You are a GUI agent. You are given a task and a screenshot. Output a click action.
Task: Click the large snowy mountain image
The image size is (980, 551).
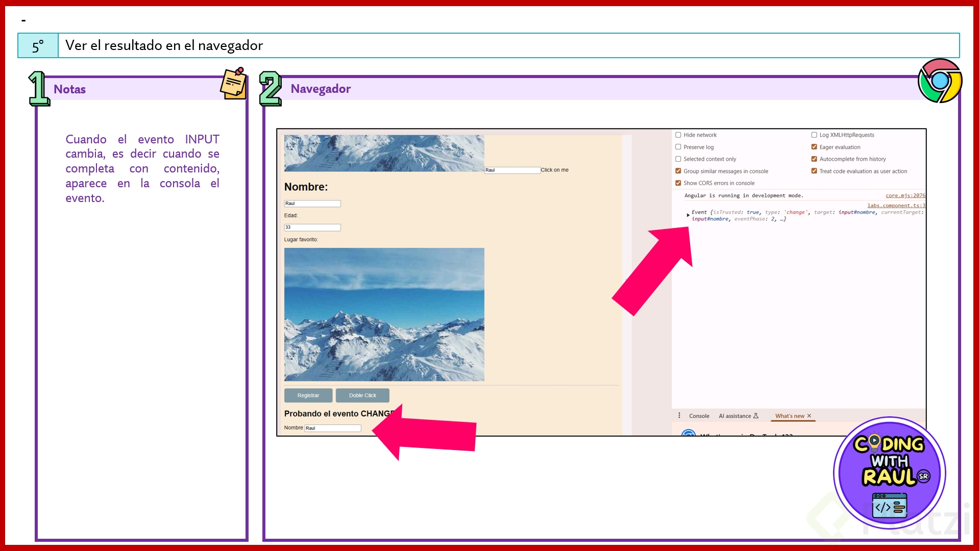[384, 314]
